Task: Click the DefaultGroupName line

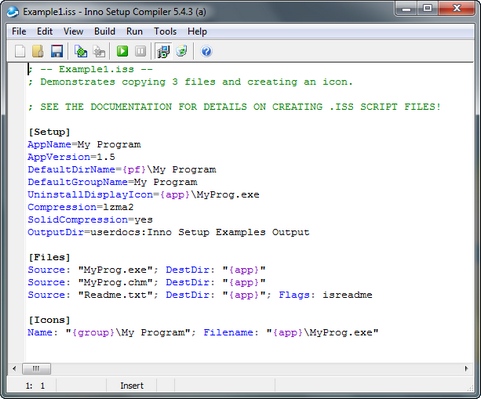Action: [112, 182]
